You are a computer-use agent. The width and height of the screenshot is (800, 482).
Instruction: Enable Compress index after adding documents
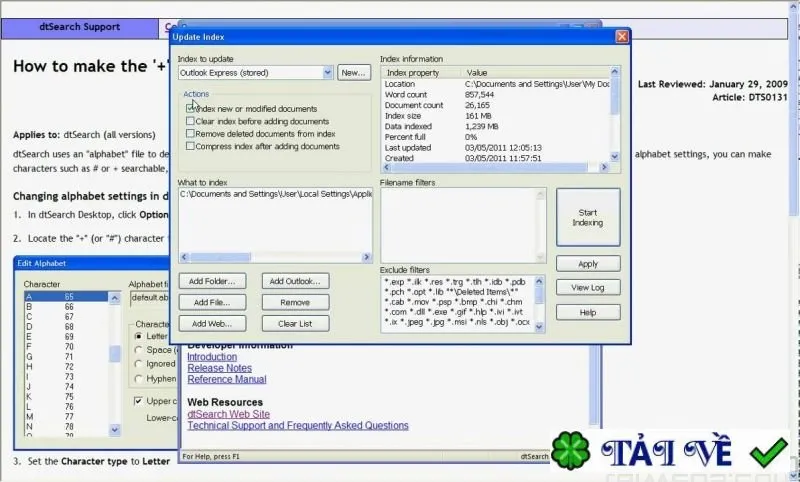[190, 146]
